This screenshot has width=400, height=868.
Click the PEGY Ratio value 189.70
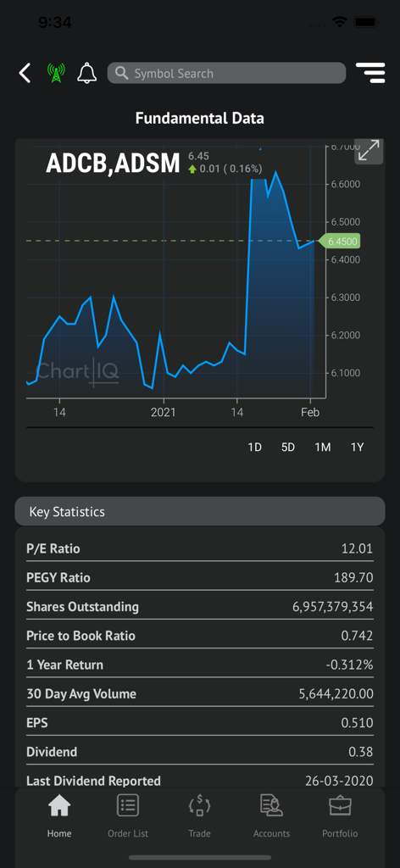353,578
